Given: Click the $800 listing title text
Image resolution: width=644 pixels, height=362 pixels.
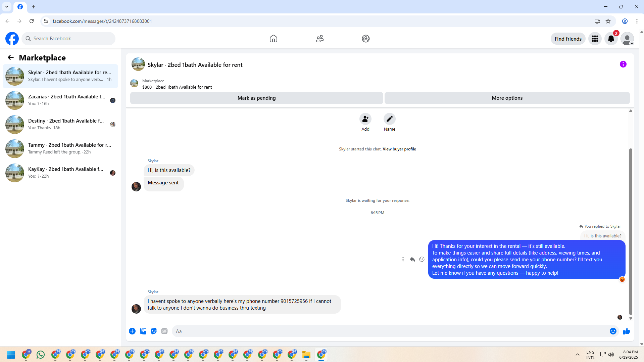Looking at the screenshot, I should coord(177,87).
